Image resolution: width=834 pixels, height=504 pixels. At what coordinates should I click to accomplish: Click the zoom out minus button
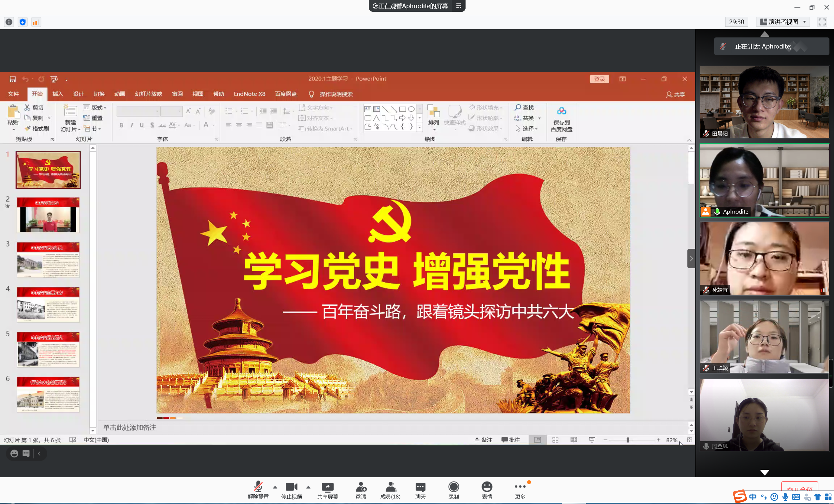click(605, 440)
